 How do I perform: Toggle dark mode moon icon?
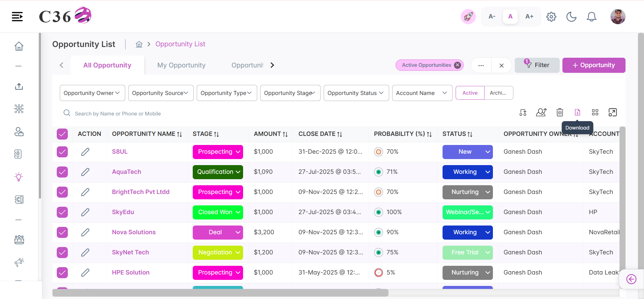click(571, 17)
